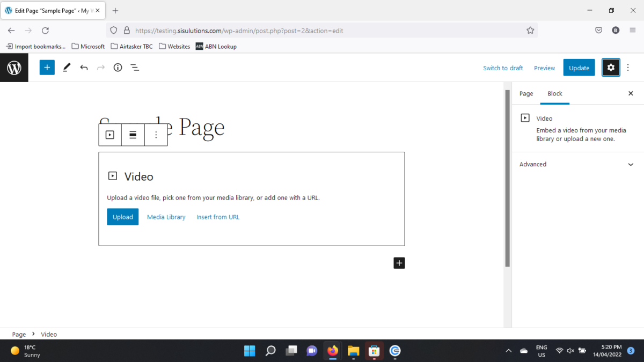The height and width of the screenshot is (362, 644).
Task: Select the Block tab
Action: [555, 93]
